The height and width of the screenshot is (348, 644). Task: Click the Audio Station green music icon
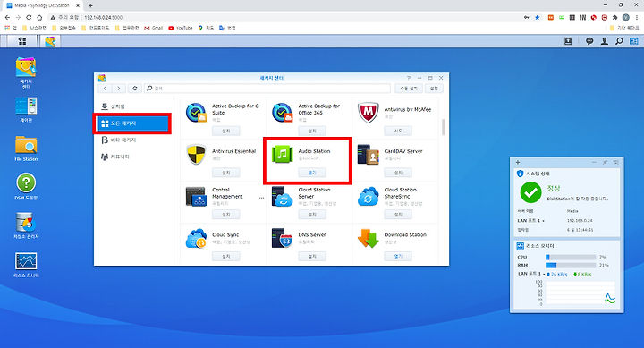pos(282,154)
